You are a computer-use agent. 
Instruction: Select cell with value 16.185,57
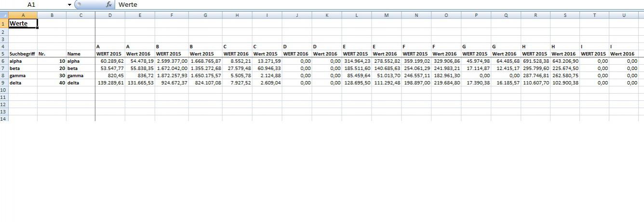[x=506, y=83]
